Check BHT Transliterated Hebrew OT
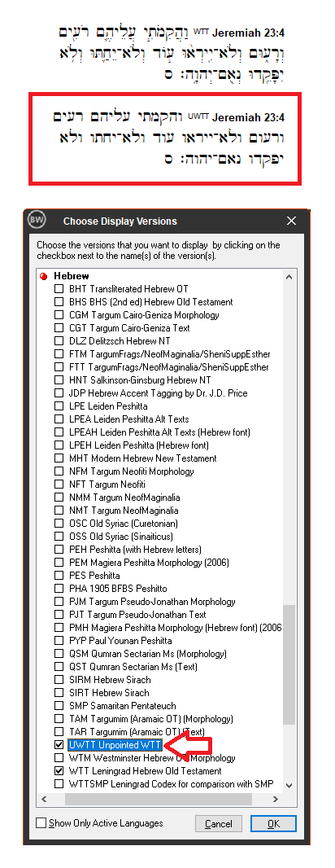The image size is (335, 868). pyautogui.click(x=59, y=289)
